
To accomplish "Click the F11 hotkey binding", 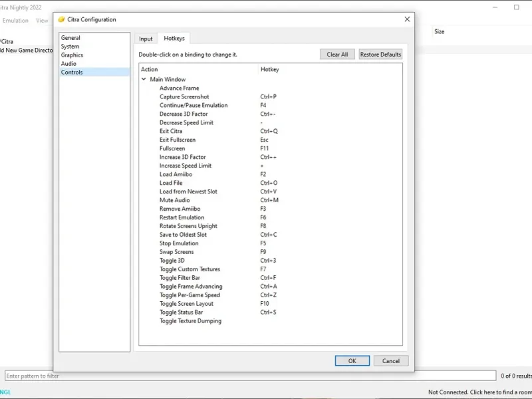I will [264, 148].
